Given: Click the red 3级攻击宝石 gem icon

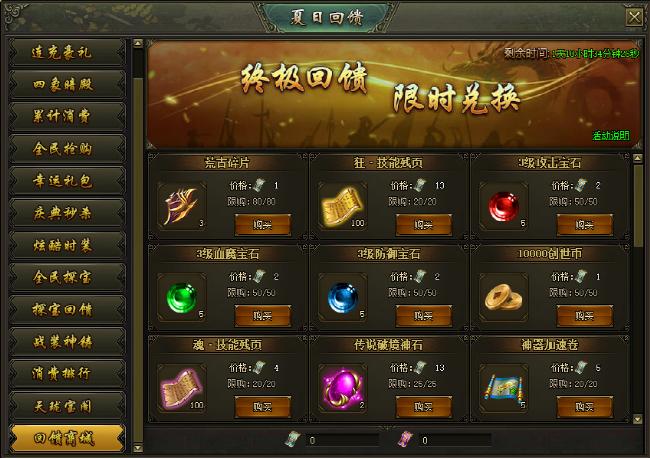Looking at the screenshot, I should [x=504, y=206].
